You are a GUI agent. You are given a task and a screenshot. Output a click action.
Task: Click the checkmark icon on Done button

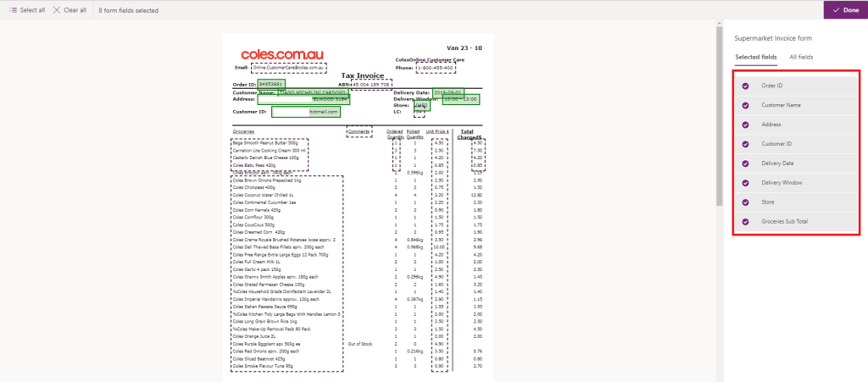click(836, 10)
